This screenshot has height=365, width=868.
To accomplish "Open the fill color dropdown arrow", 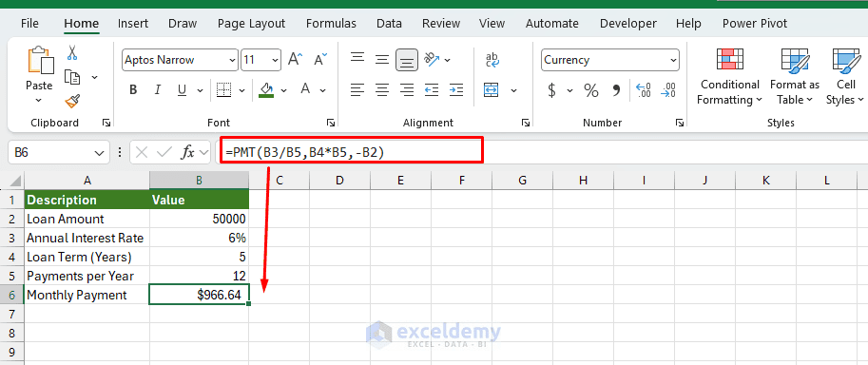I will (284, 90).
